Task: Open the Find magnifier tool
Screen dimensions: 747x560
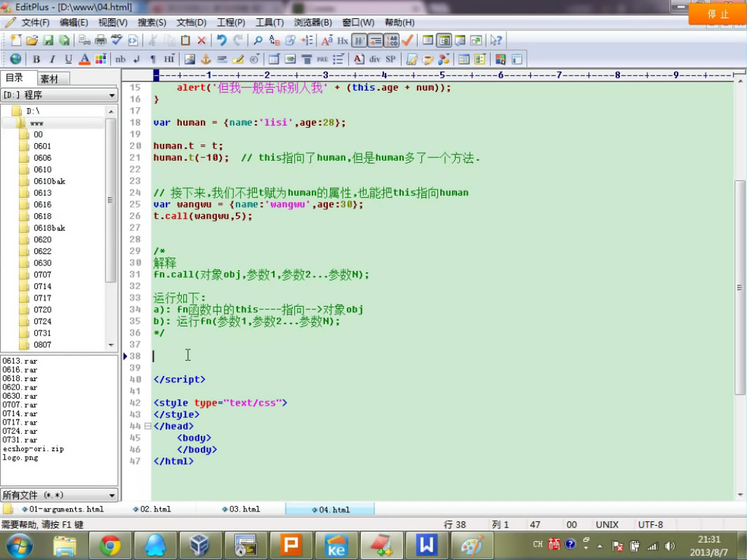Action: pos(258,41)
